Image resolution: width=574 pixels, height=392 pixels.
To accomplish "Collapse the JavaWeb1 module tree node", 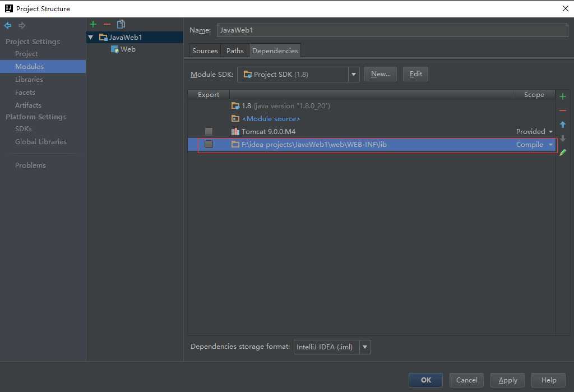I will pos(91,38).
